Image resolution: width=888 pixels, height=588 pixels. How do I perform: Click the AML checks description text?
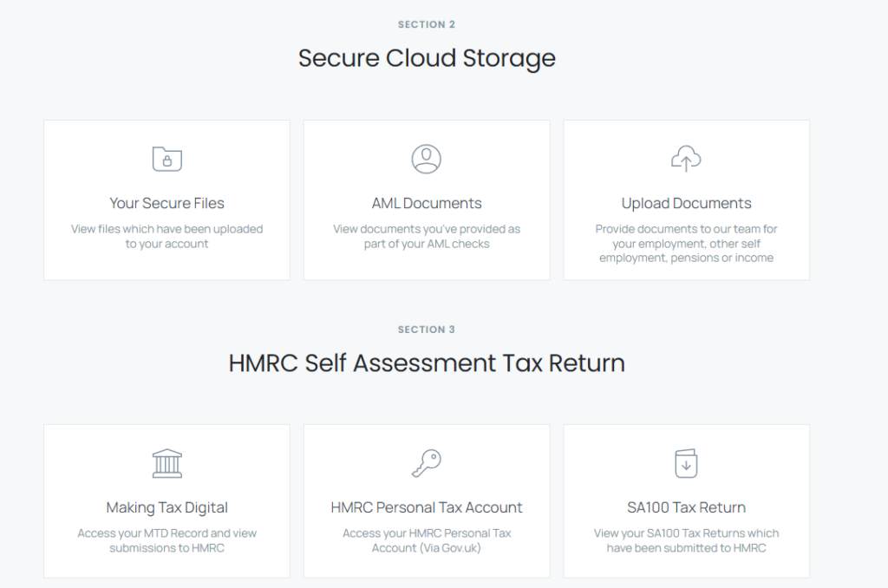pyautogui.click(x=427, y=236)
